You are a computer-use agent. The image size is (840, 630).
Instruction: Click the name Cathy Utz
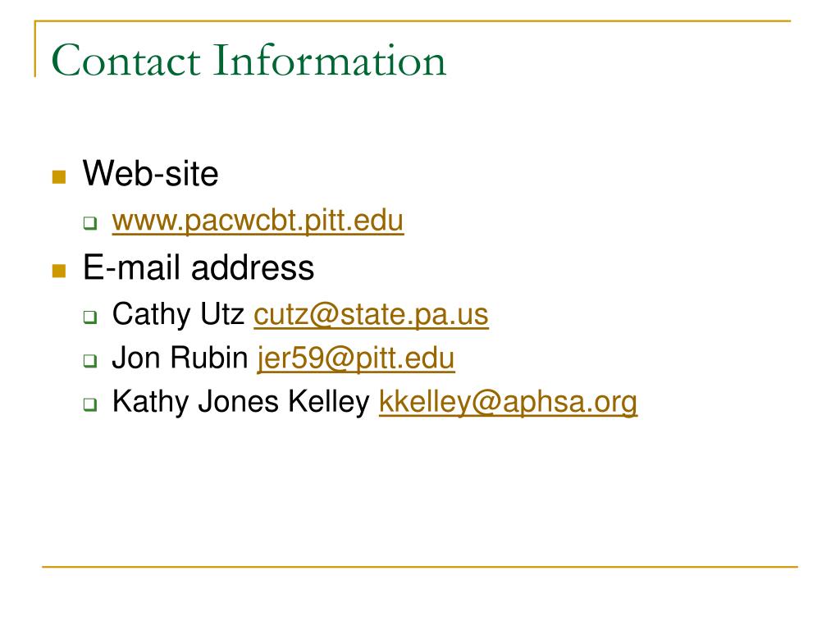click(x=178, y=314)
